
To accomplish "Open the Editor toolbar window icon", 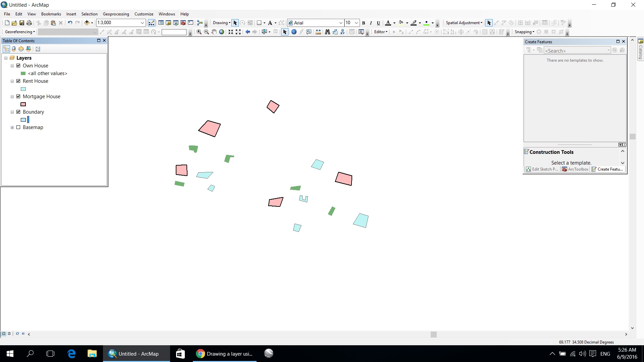I will pyautogui.click(x=152, y=23).
